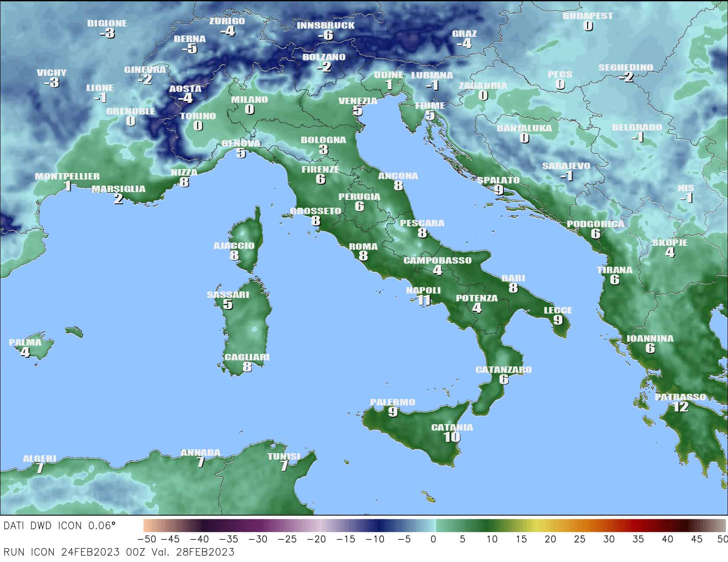The image size is (728, 562).
Task: Select the SKOPJE label
Action: tap(670, 243)
